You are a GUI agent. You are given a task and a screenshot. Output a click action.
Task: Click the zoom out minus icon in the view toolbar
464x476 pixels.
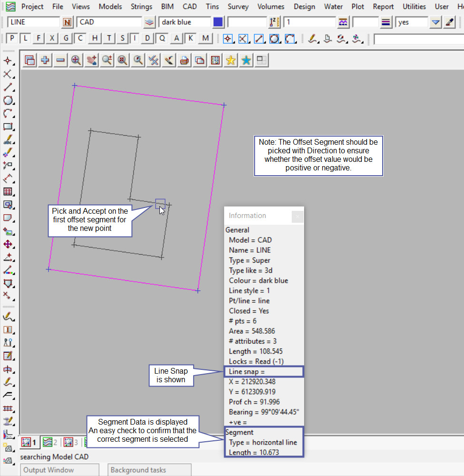click(60, 60)
